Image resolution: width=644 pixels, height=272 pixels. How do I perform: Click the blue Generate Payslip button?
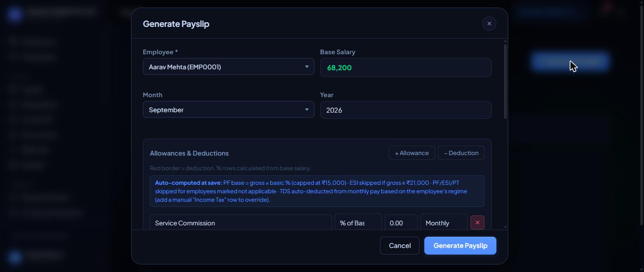point(460,246)
